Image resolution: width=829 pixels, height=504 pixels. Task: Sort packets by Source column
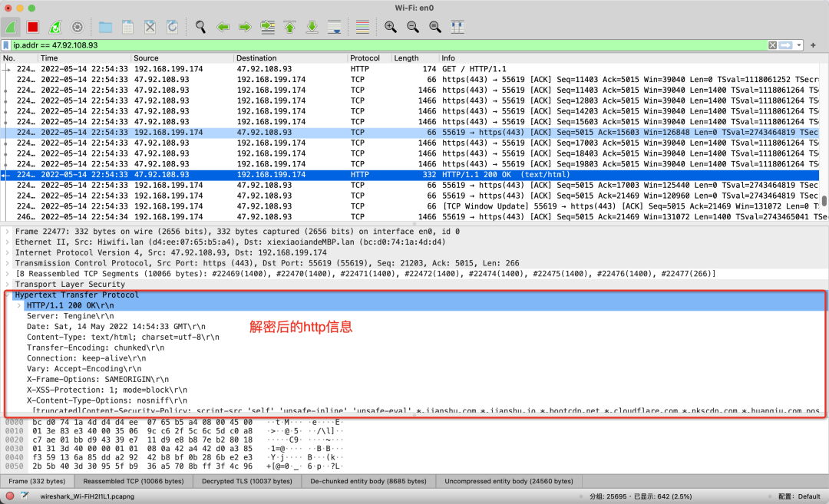(182, 58)
